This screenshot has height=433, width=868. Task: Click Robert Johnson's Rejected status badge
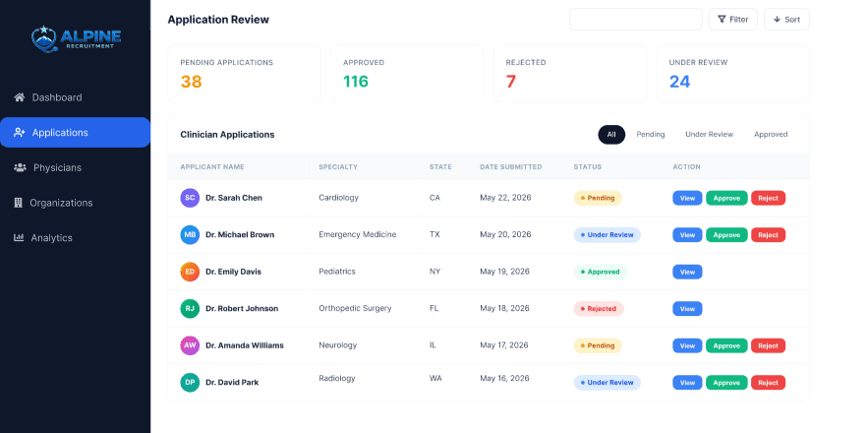coord(599,309)
